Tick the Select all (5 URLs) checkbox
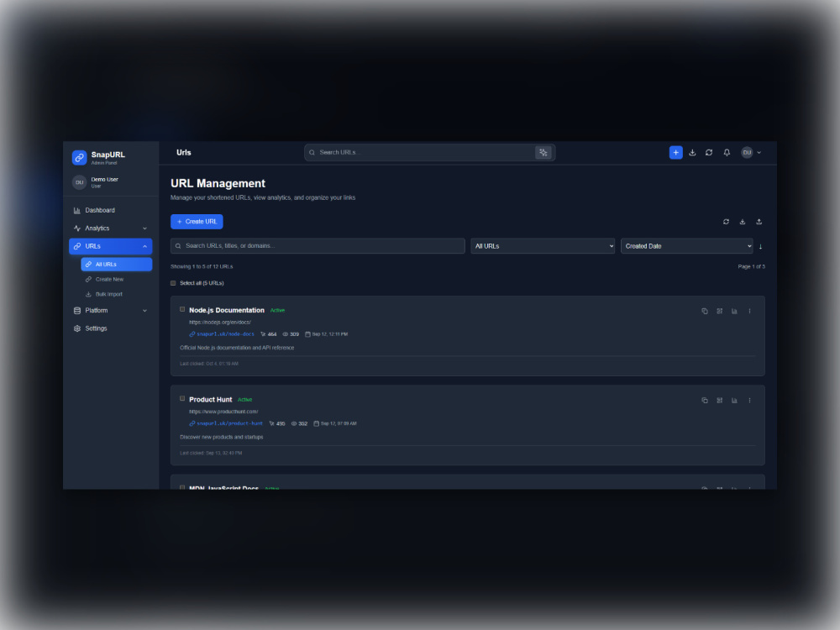Screen dimensions: 840x630 pyautogui.click(x=173, y=283)
